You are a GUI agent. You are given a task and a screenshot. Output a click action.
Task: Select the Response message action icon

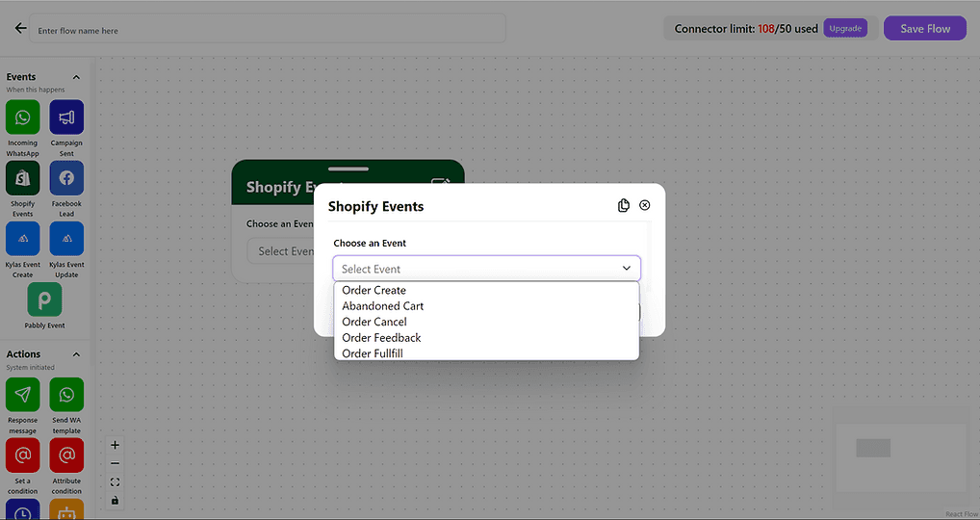(x=22, y=395)
